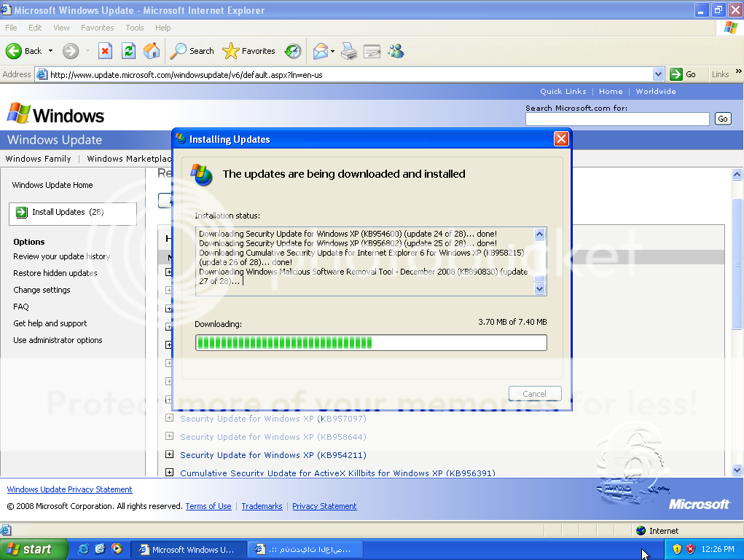This screenshot has width=744, height=560.
Task: Expand the KB957097 security update details
Action: click(x=169, y=418)
